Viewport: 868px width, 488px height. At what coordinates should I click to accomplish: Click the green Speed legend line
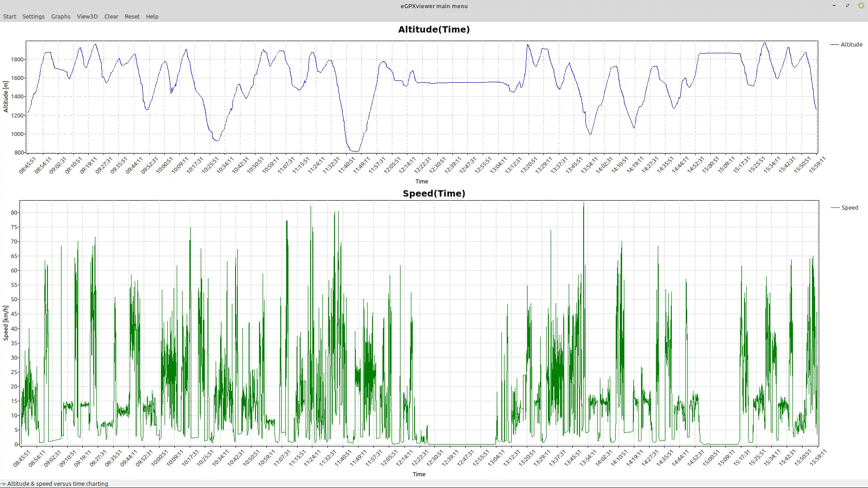tap(835, 208)
